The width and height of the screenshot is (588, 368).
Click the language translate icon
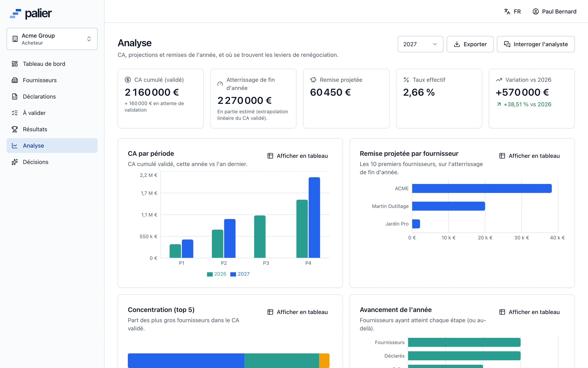pos(507,11)
